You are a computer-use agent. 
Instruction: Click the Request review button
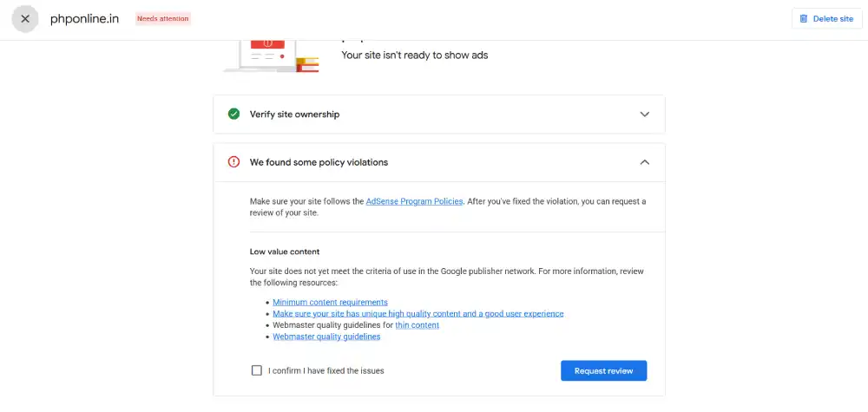[603, 370]
